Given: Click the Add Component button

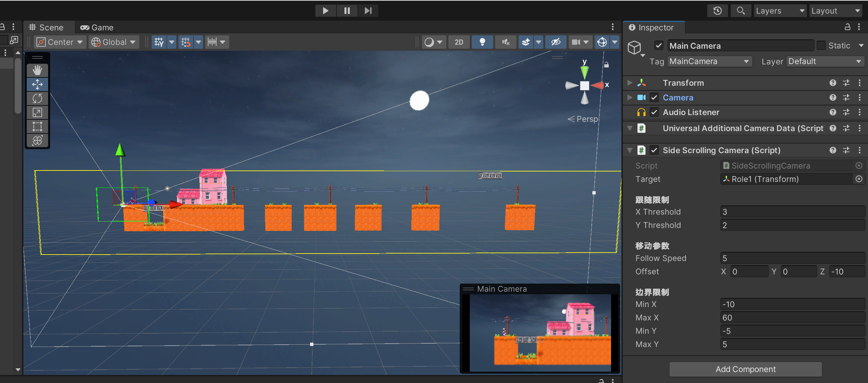Looking at the screenshot, I should tap(745, 369).
